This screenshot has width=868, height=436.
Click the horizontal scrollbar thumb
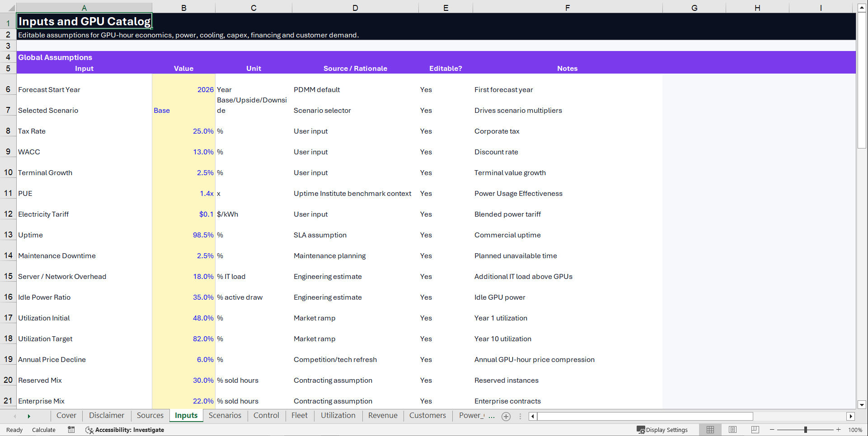tap(645, 416)
